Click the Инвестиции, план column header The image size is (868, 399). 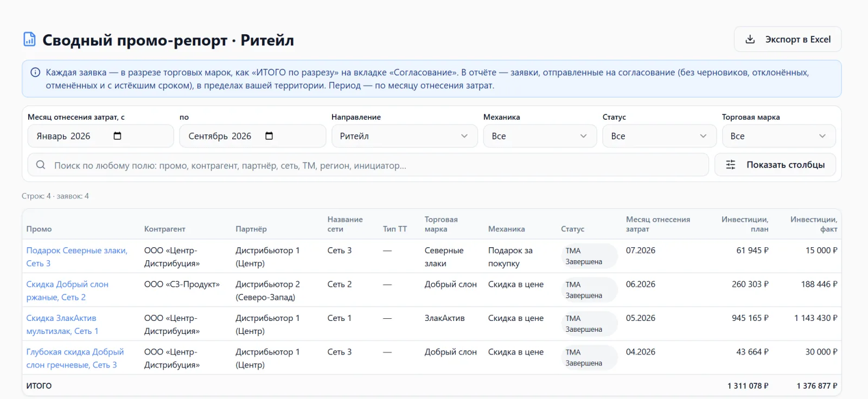point(745,224)
